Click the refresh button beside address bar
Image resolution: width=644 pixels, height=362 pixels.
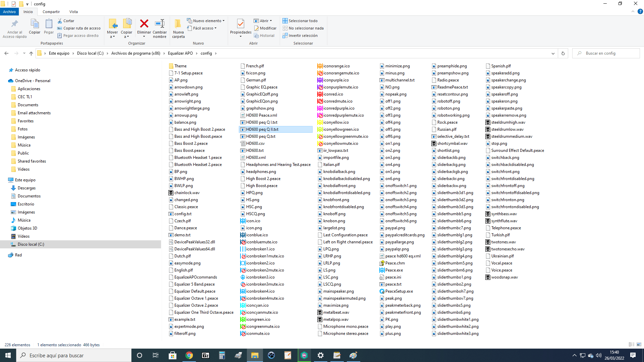point(563,53)
